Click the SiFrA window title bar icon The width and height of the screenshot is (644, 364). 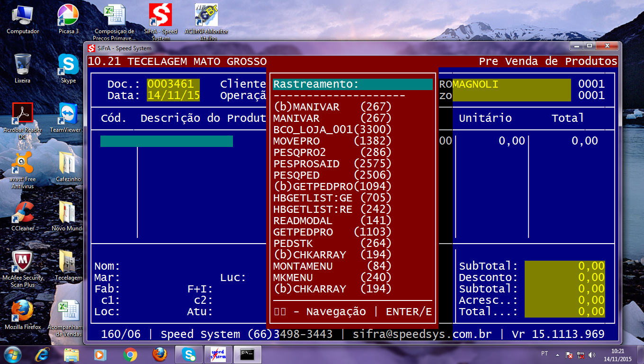(x=91, y=48)
